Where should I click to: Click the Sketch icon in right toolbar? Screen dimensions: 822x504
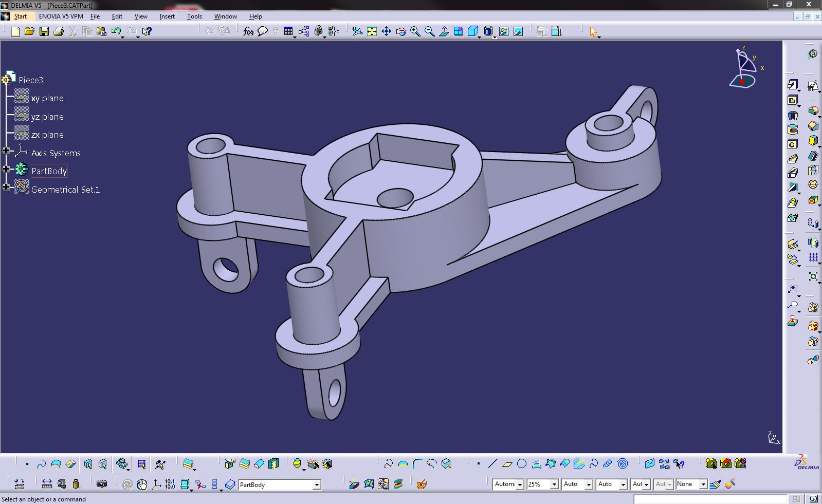click(812, 85)
